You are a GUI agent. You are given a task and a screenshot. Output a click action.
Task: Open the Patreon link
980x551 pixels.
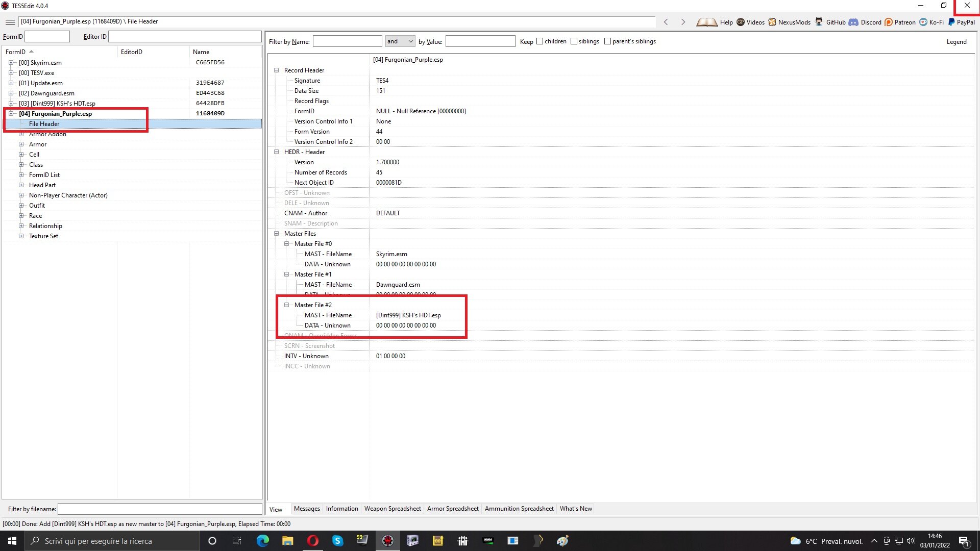click(x=900, y=22)
